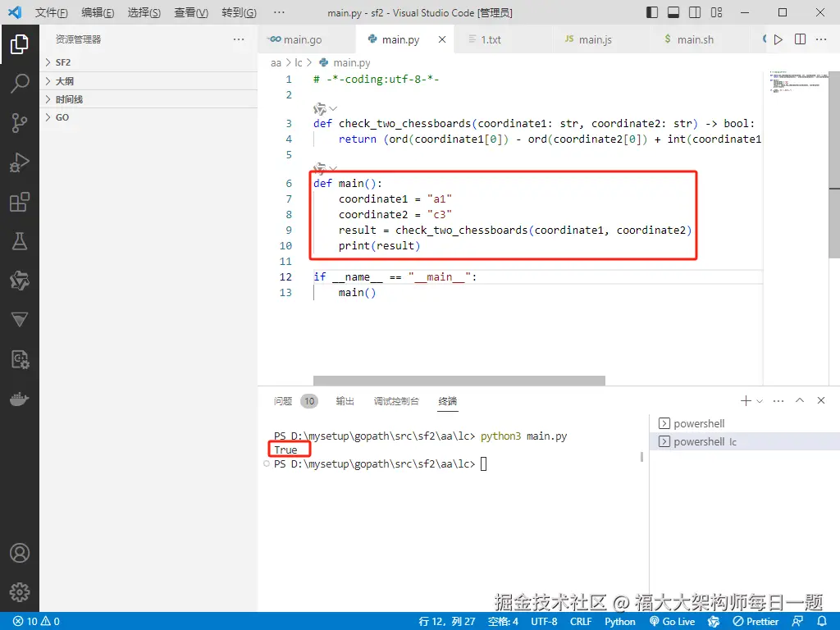Open the menu bar overflow ellipsis
The height and width of the screenshot is (630, 840).
coord(279,12)
